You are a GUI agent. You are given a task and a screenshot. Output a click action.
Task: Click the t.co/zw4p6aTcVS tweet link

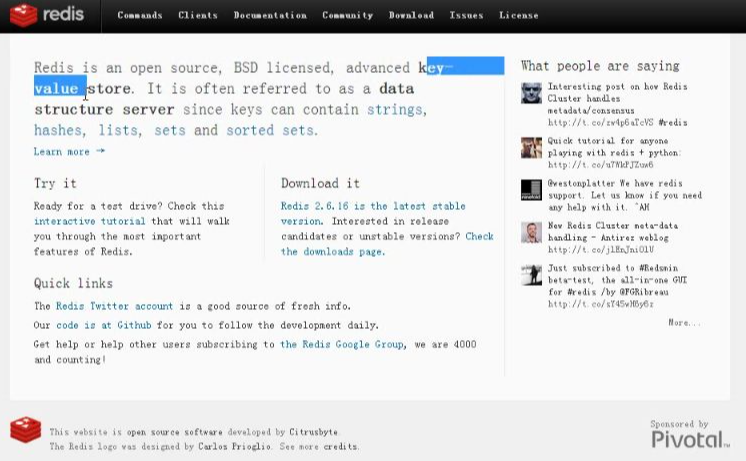pyautogui.click(x=600, y=122)
